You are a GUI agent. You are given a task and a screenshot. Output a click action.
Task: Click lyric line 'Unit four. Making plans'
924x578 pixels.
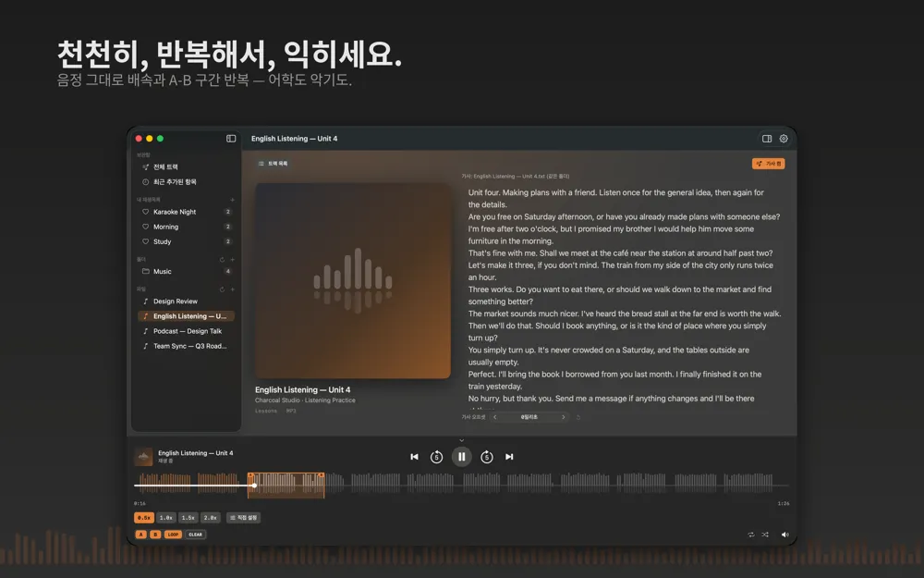tap(615, 198)
